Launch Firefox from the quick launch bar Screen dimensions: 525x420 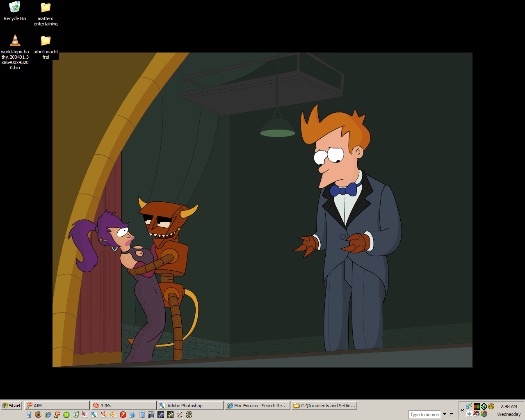[x=38, y=415]
